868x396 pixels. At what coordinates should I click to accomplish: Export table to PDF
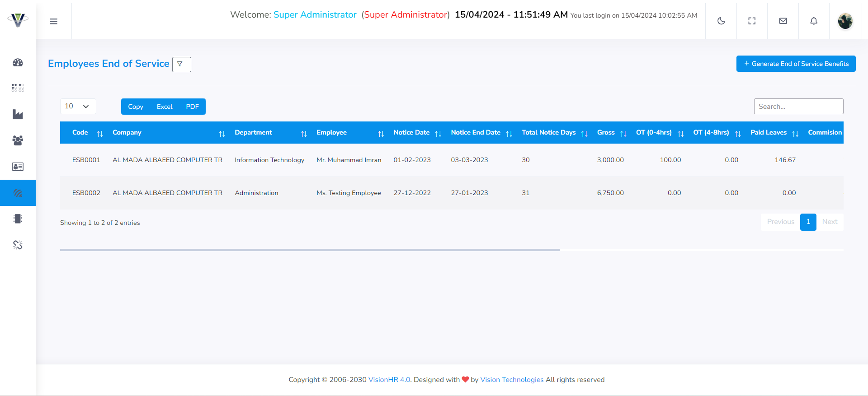pos(192,107)
